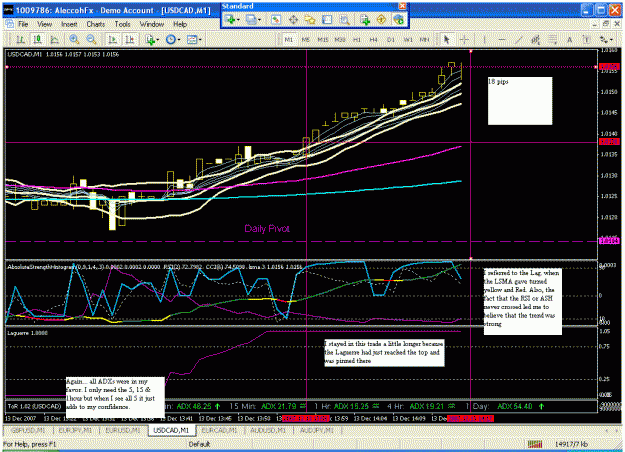Switch to AUDJPY,M1 chart tab

(316, 430)
